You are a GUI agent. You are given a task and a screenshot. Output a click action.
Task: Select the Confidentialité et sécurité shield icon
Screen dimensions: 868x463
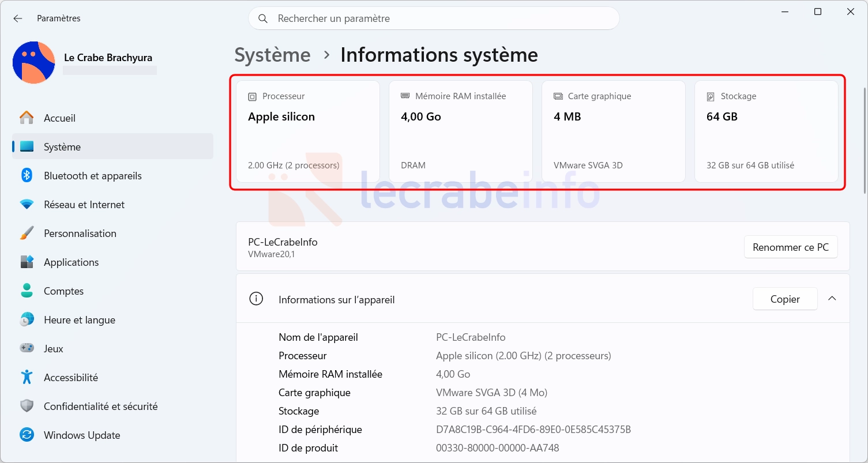point(27,406)
